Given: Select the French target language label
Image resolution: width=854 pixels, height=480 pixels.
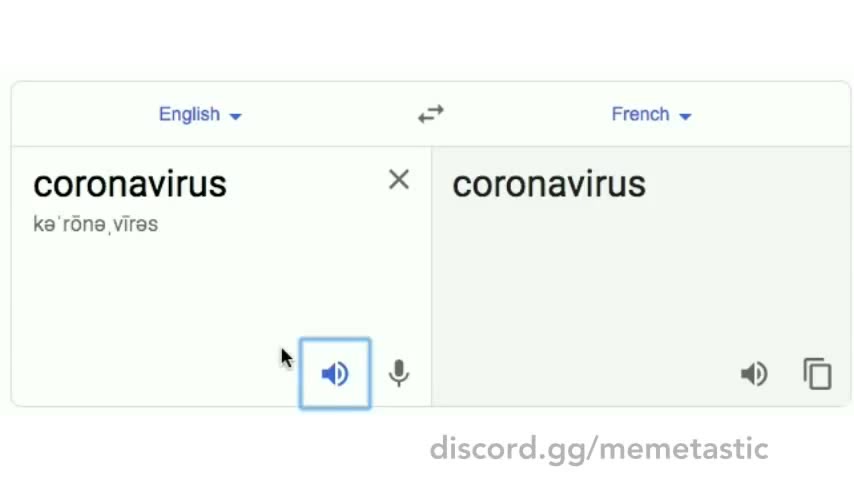Looking at the screenshot, I should tap(640, 114).
